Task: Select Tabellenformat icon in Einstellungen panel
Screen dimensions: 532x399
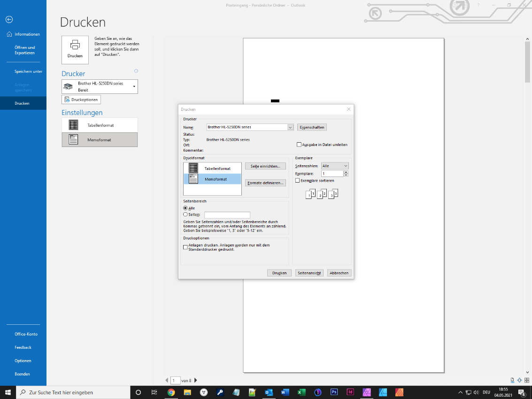Action: point(73,125)
